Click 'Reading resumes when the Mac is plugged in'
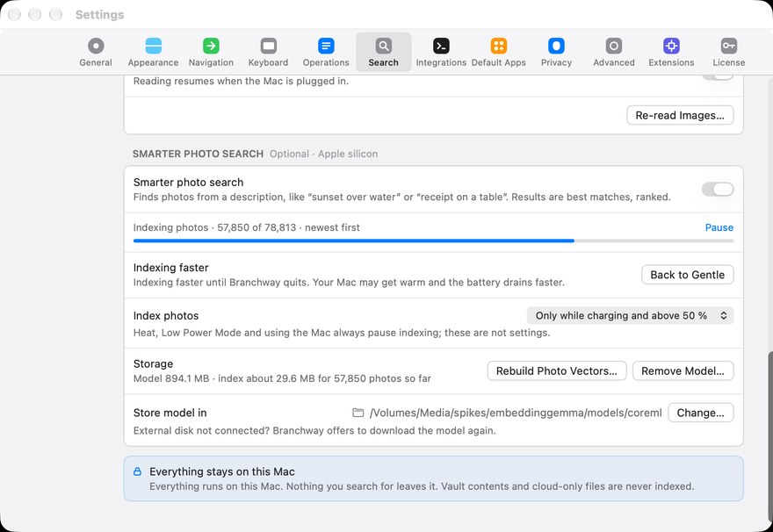Screen dimensions: 773x532 241,82
